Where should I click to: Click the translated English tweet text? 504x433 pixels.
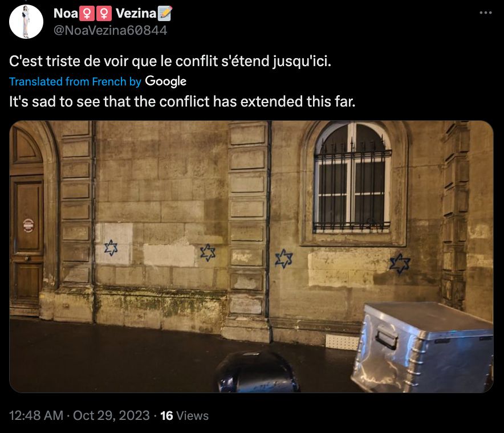182,102
